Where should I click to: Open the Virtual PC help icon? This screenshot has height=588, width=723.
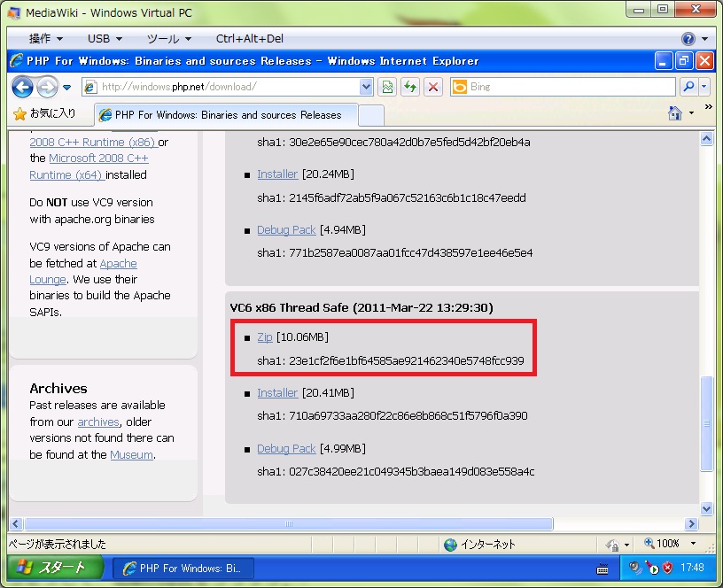(x=688, y=39)
